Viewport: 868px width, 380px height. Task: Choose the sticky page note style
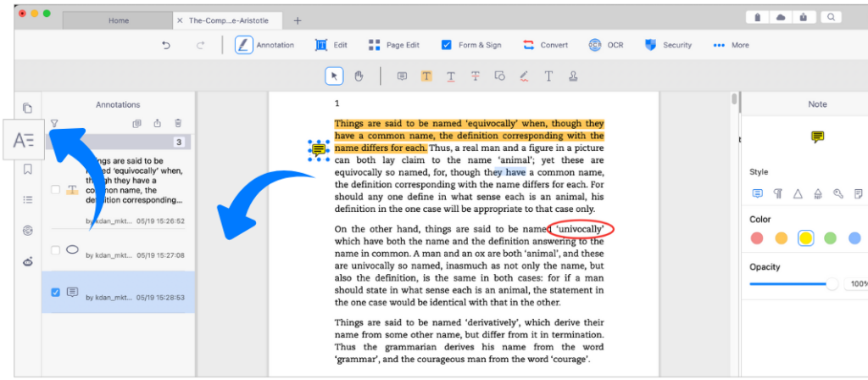[859, 193]
